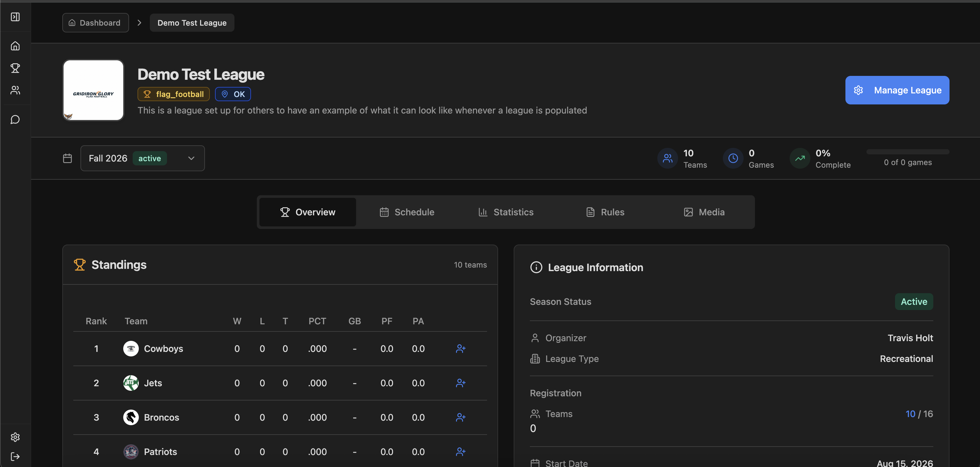Click the Active season status badge
The image size is (980, 467).
[914, 301]
